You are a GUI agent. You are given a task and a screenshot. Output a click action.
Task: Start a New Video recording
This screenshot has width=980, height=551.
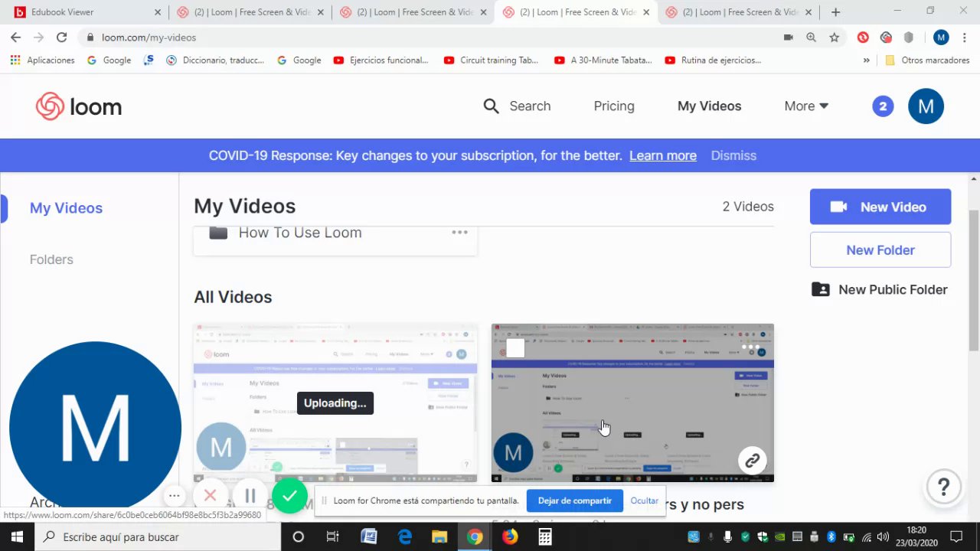click(880, 207)
